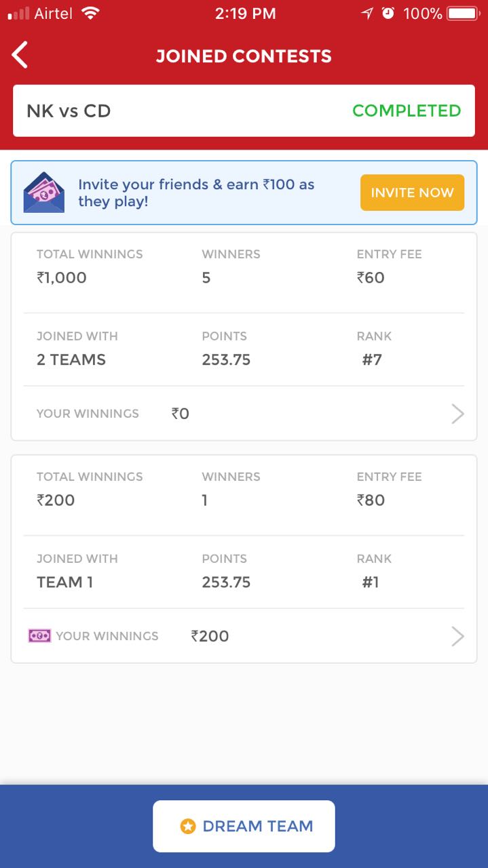Click the alarm clock status icon
Screen dimensions: 488x868
coord(388,13)
